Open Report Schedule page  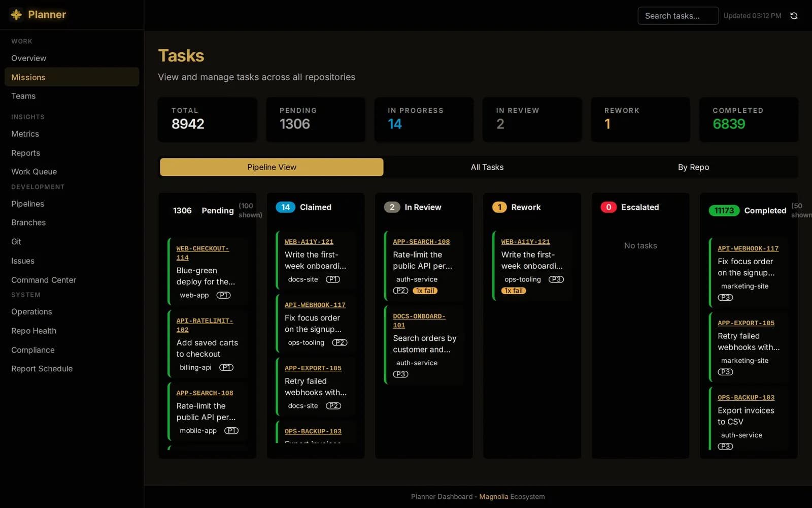point(72,369)
